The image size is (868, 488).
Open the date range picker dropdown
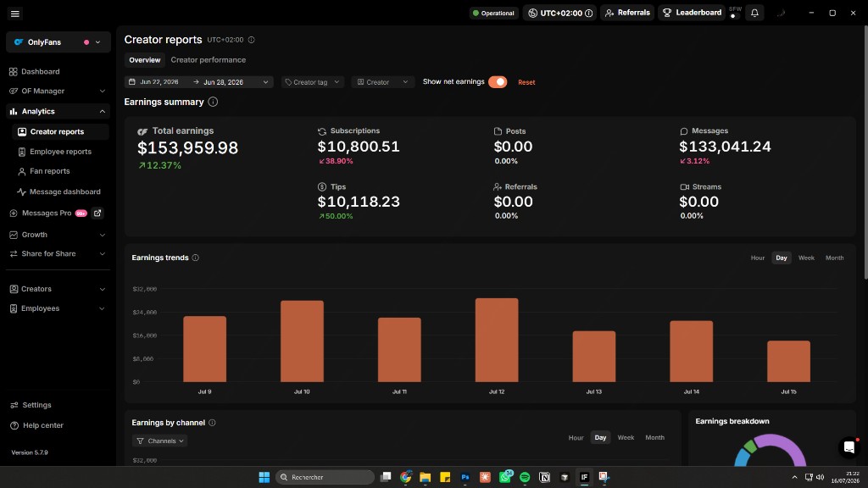[198, 82]
